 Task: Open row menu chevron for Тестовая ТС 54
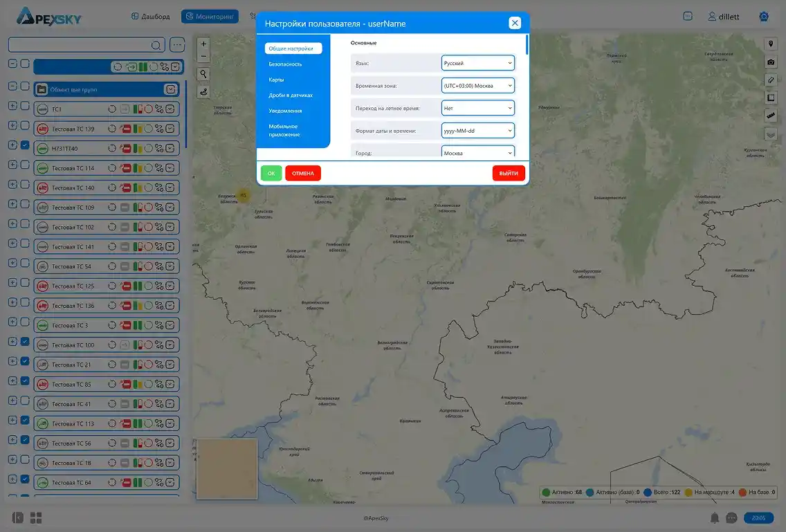point(170,266)
